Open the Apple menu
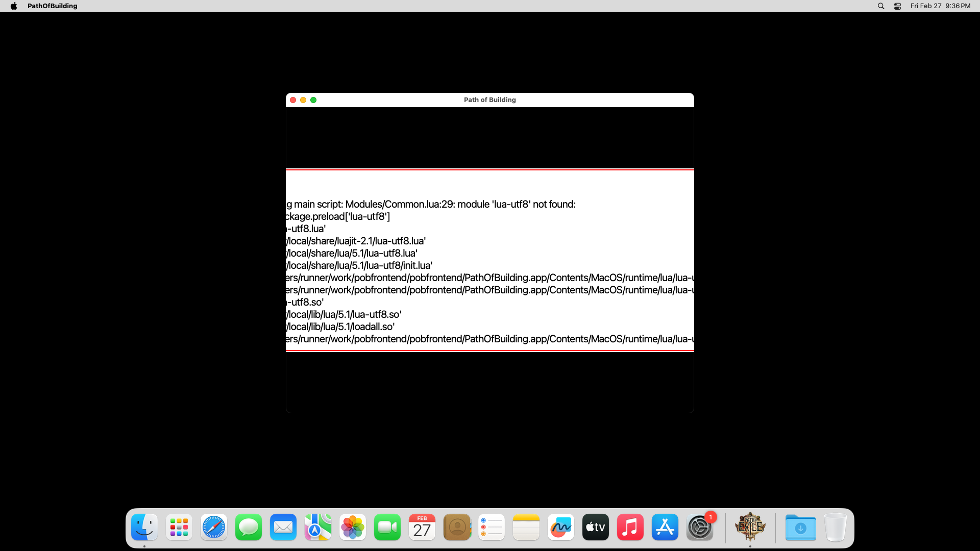 click(14, 6)
